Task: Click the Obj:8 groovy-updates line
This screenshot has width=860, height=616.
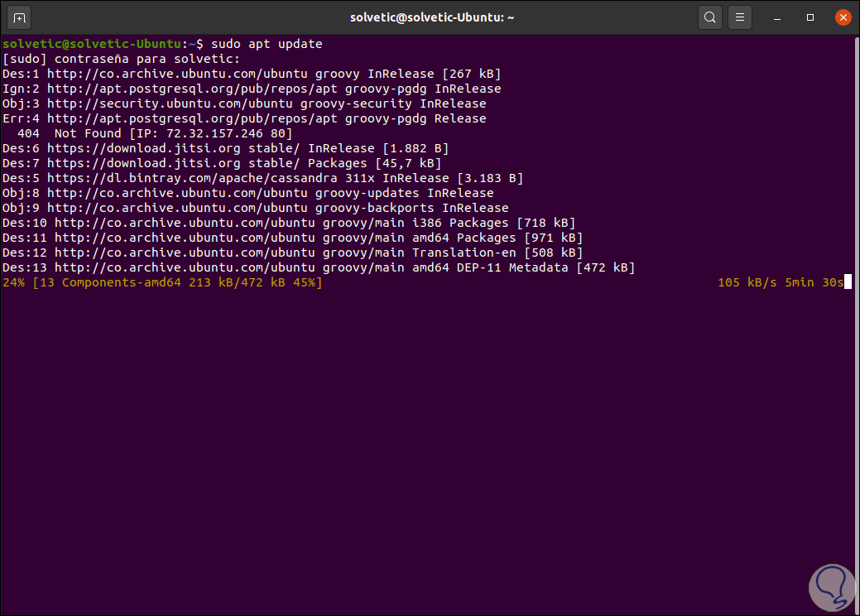Action: 248,193
